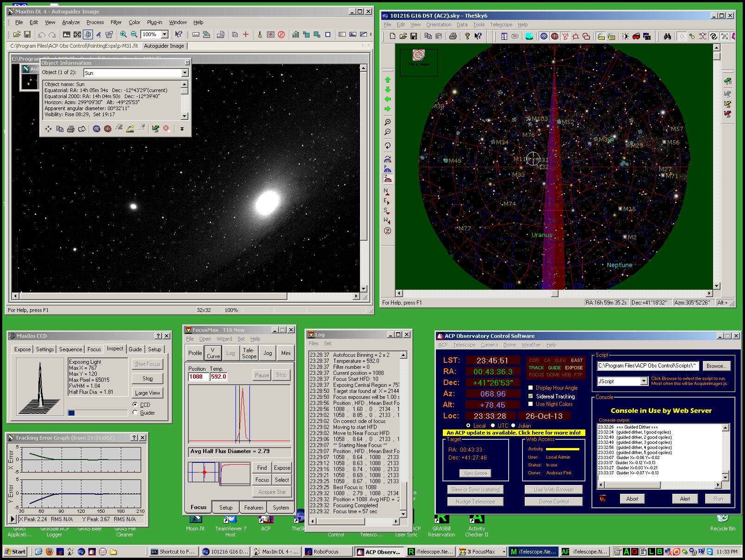
Task: Click Log window vertical scrollbar down arrow
Action: [x=403, y=514]
